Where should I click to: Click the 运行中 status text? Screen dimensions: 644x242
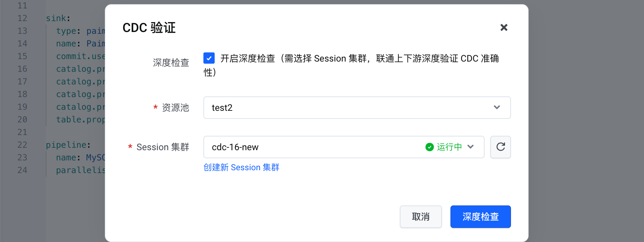(x=449, y=147)
